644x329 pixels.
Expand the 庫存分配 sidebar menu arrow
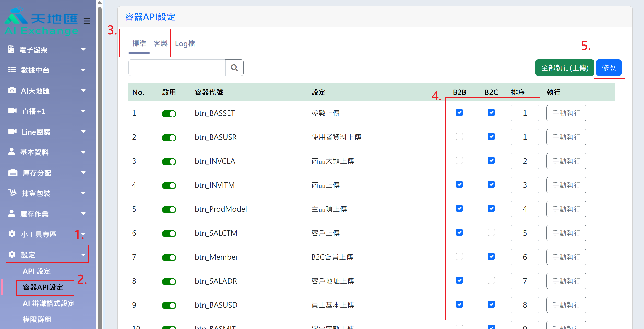pyautogui.click(x=83, y=173)
